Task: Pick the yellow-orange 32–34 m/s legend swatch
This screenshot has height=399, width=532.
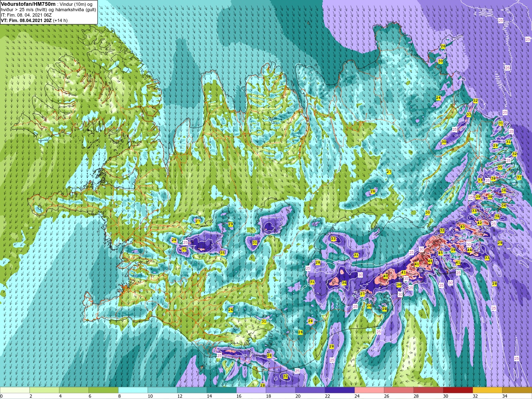Action: (487, 390)
